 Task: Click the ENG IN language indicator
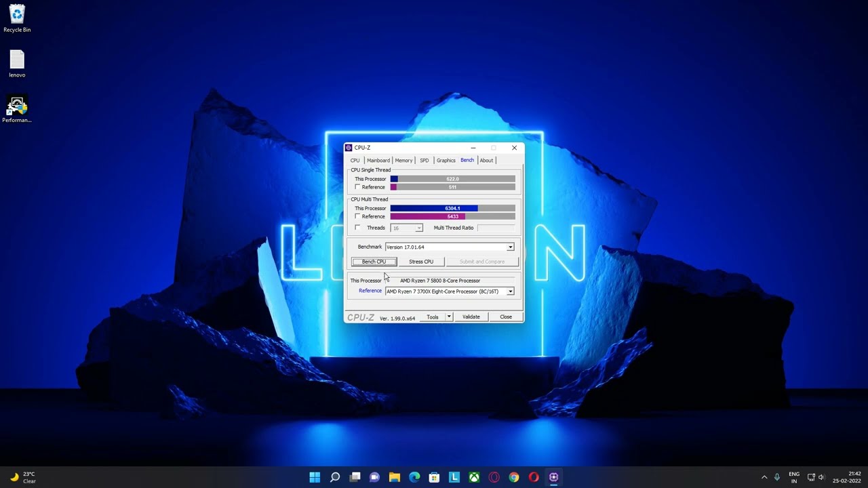[x=794, y=477]
